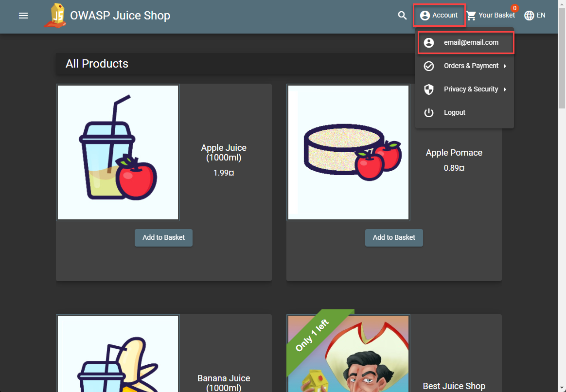Open the hamburger side menu

click(x=23, y=16)
